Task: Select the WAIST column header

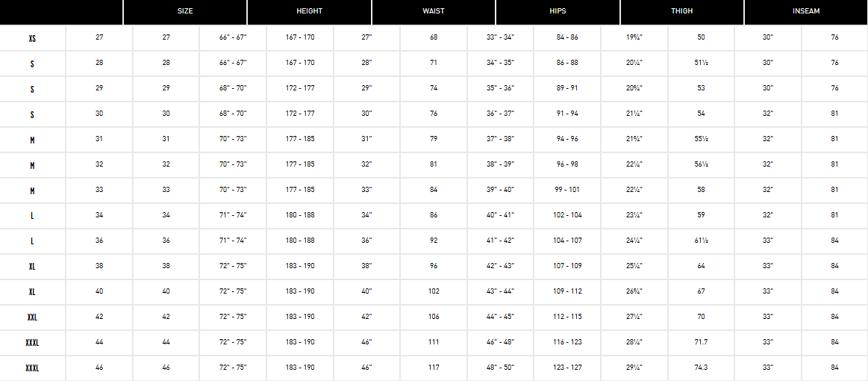Action: 434,11
